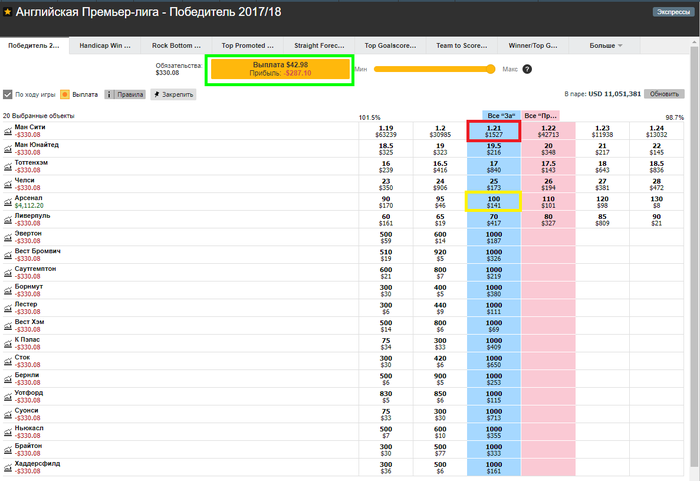Switch to the Top Goalscorer tab
700x481 pixels.
391,46
